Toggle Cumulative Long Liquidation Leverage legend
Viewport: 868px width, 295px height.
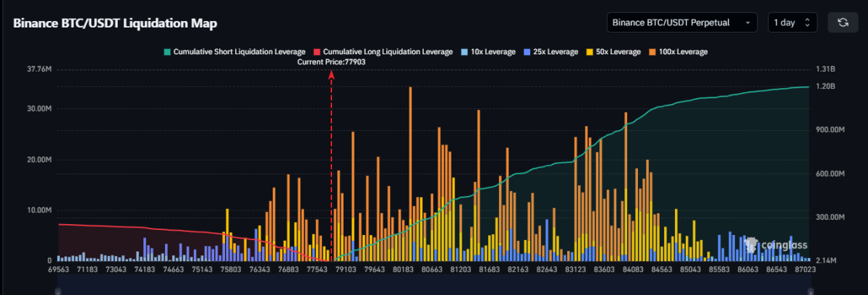click(x=384, y=52)
